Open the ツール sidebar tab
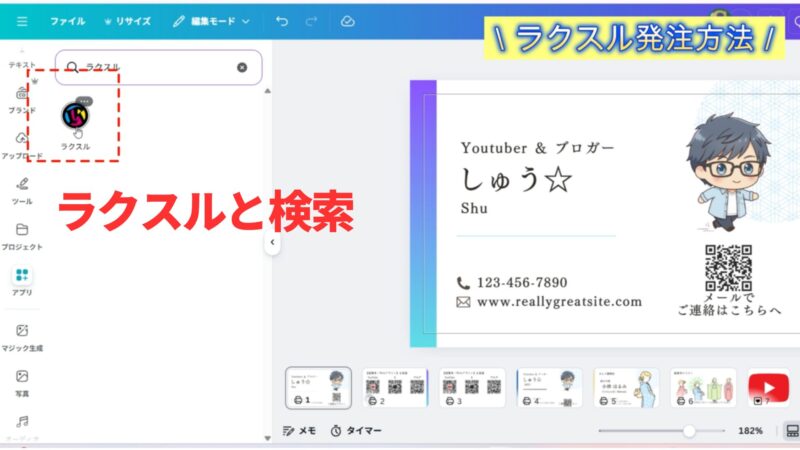This screenshot has width=800, height=450. [22, 191]
